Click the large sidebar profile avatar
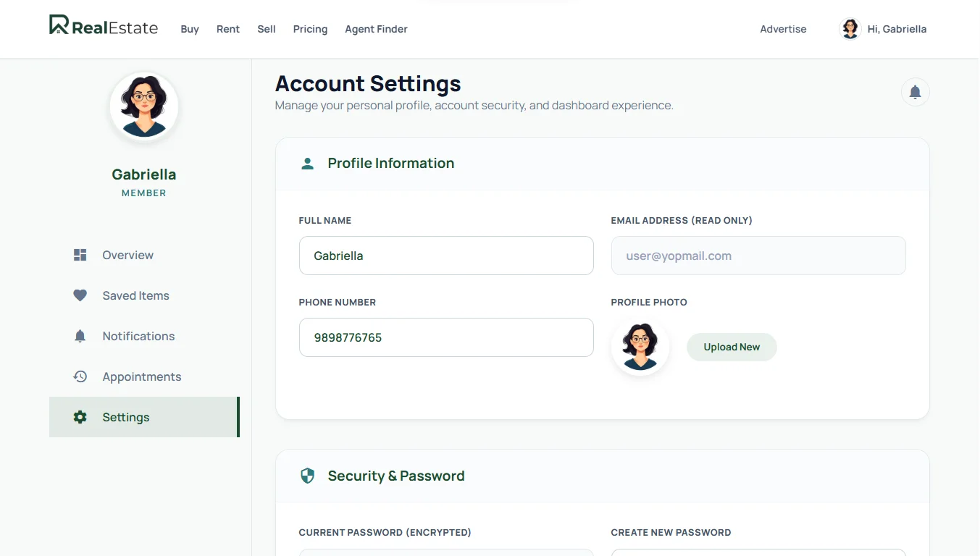 pos(144,106)
